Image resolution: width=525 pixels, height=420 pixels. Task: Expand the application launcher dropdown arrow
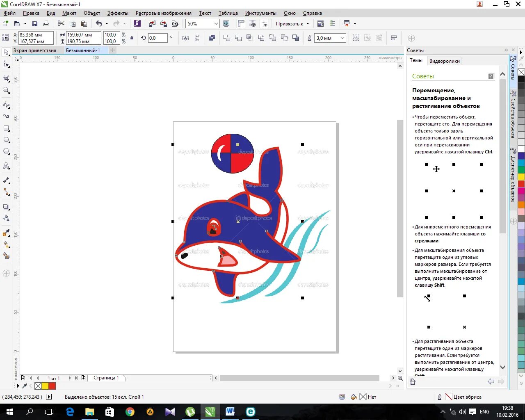coord(355,24)
